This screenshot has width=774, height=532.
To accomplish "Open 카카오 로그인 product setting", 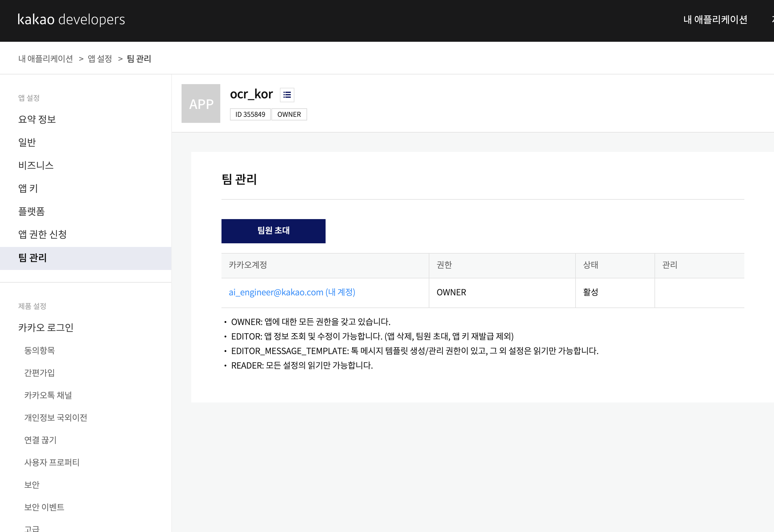I will [46, 327].
